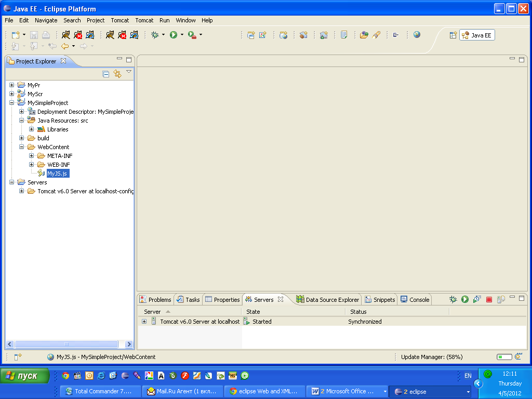Click the Update Manager progress bar
This screenshot has height=399, width=532.
click(504, 356)
